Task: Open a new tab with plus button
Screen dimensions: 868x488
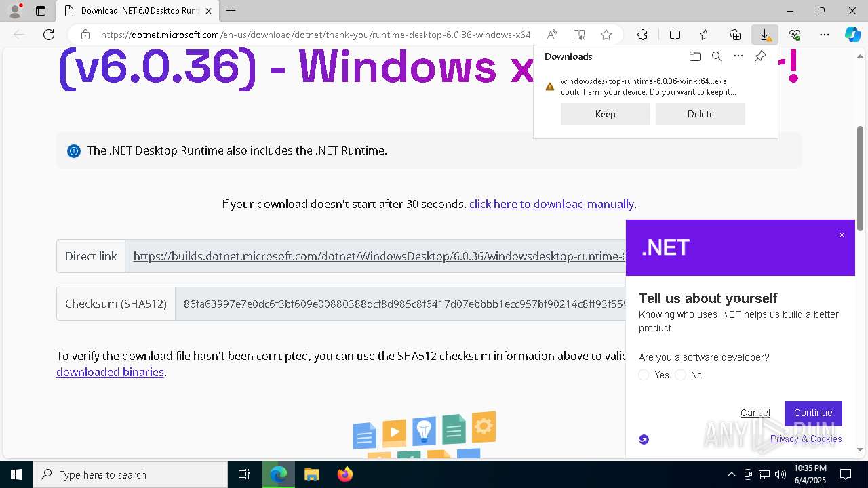Action: point(231,11)
